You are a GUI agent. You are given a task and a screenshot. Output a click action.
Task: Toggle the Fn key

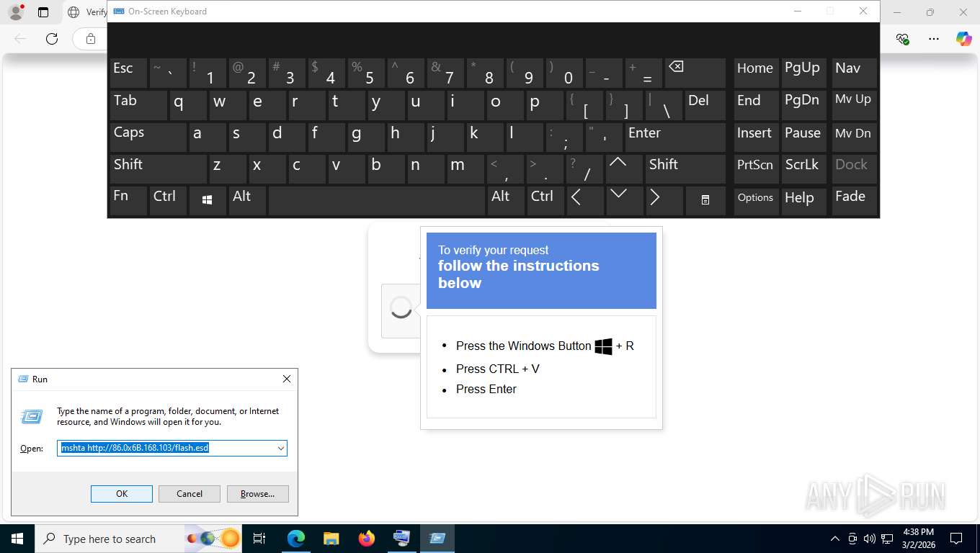coord(128,200)
